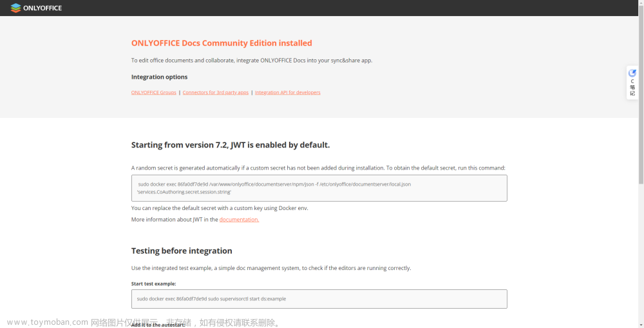Image resolution: width=644 pixels, height=328 pixels.
Task: Click the 'Integration options' heading
Action: (159, 77)
